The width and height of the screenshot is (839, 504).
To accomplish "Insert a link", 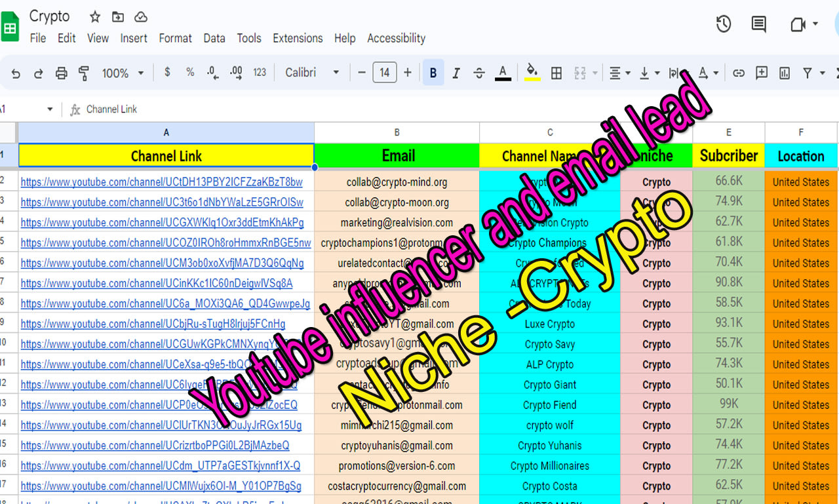I will 739,73.
